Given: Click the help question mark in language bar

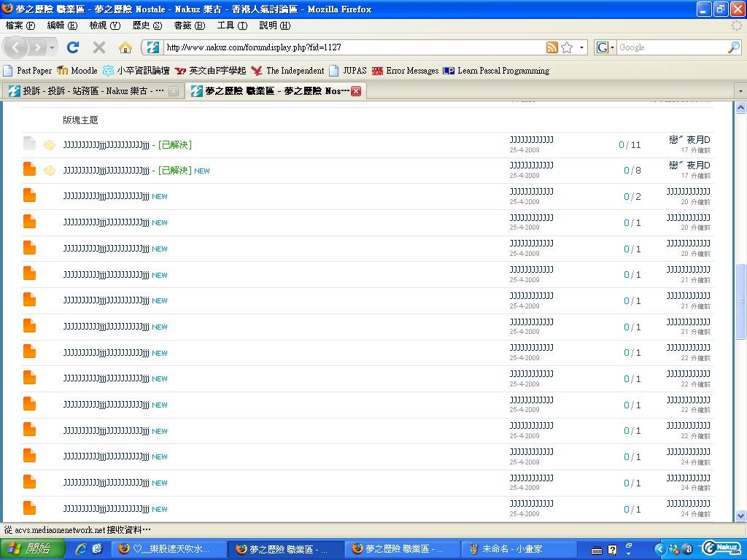Looking at the screenshot, I should click(613, 550).
